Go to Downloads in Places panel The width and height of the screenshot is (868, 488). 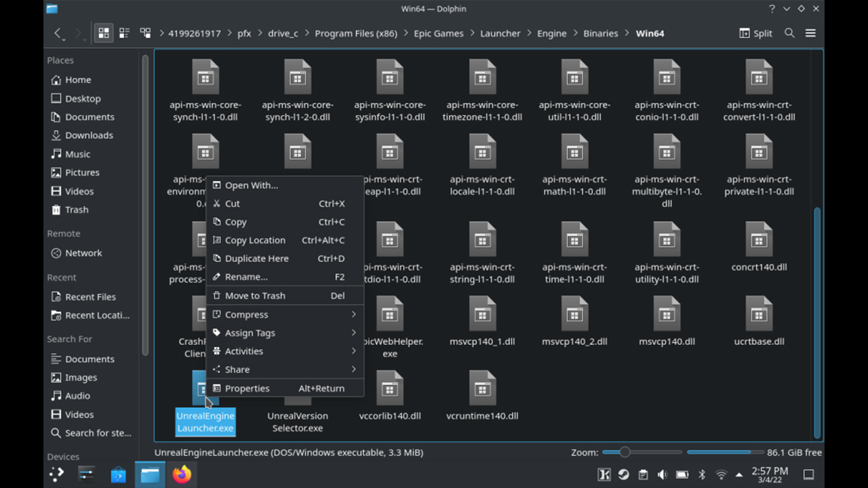[x=89, y=136]
